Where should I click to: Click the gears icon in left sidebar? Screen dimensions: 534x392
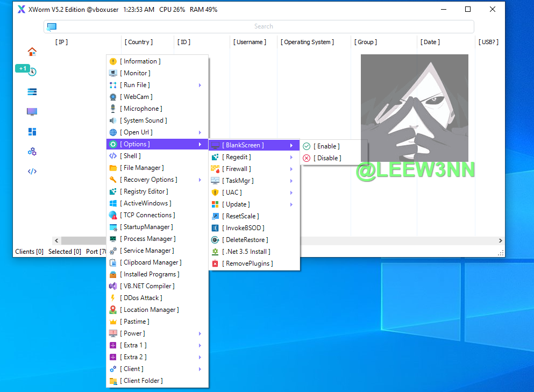(x=32, y=152)
